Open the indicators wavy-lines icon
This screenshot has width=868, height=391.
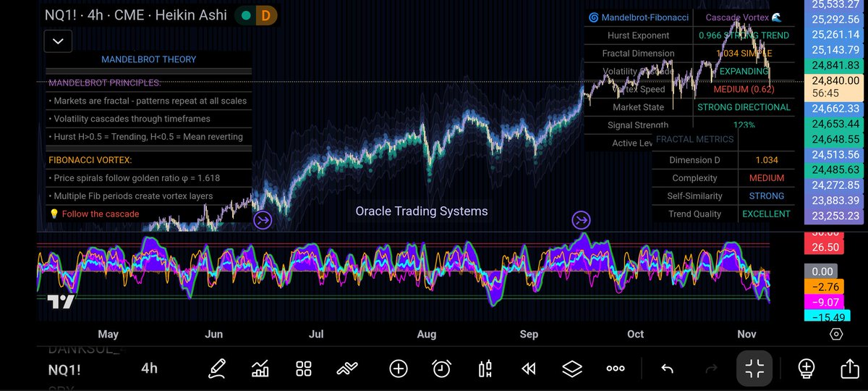point(347,369)
